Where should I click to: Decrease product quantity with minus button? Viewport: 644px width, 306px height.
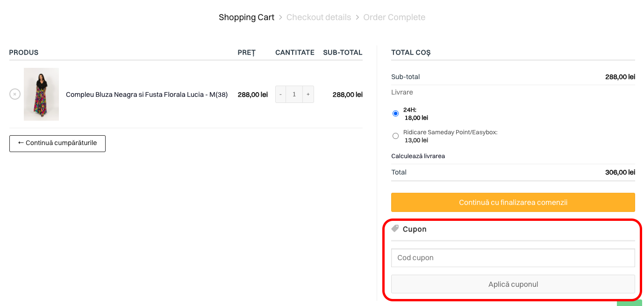click(280, 94)
